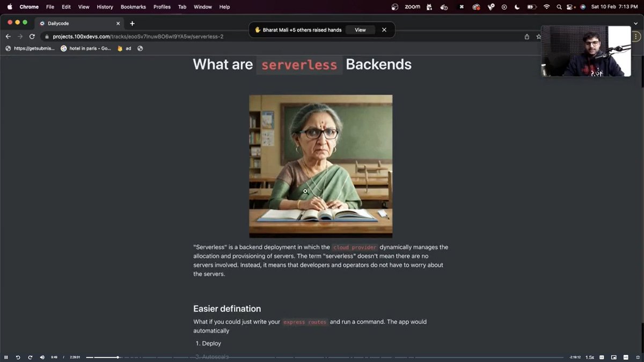Open the ad bookmark

tap(125, 48)
